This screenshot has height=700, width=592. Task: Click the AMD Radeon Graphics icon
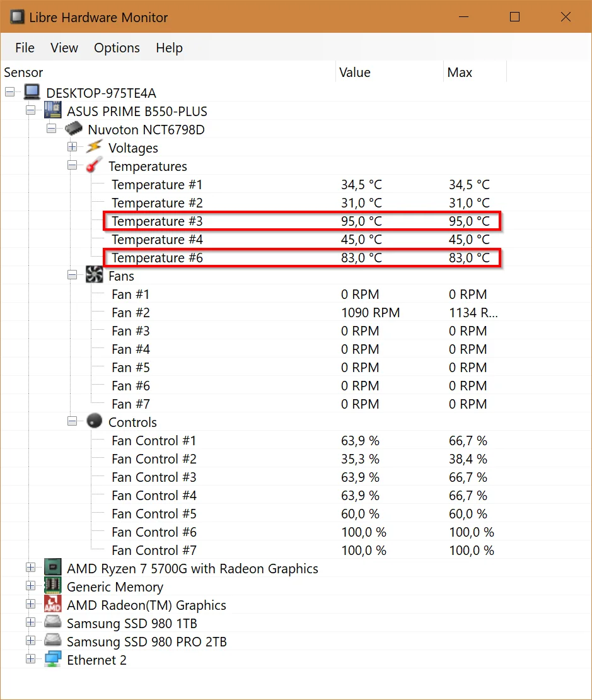tap(53, 604)
